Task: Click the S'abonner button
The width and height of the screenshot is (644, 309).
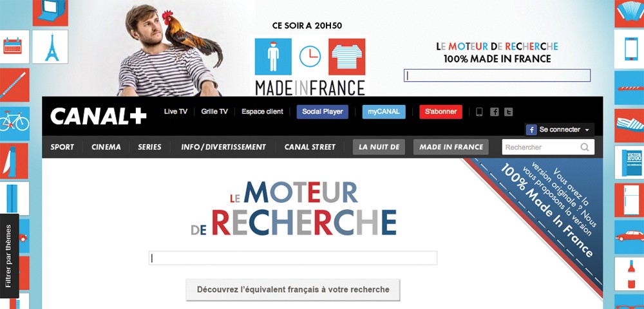Action: 440,111
